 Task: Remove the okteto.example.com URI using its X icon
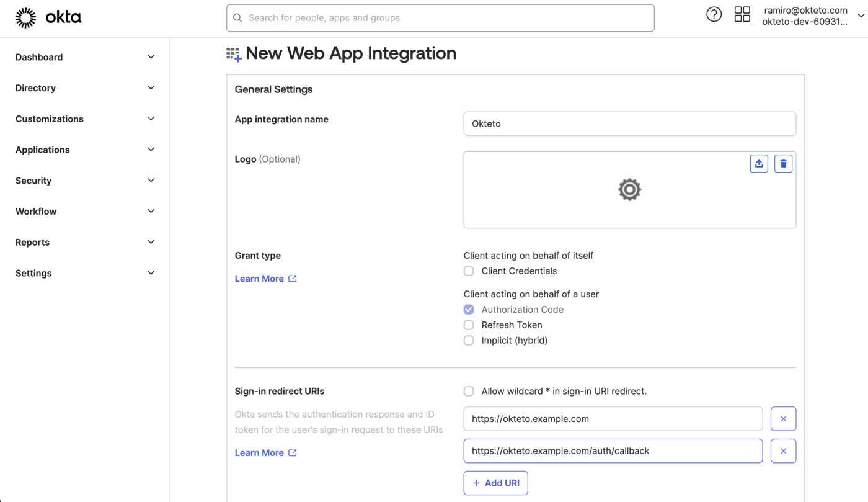pos(783,418)
